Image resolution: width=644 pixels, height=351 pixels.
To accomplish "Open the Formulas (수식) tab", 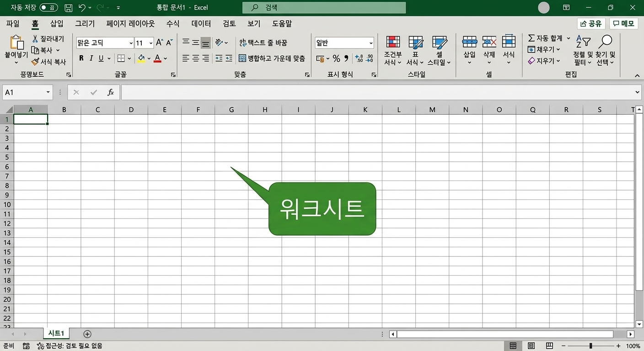I will click(173, 24).
